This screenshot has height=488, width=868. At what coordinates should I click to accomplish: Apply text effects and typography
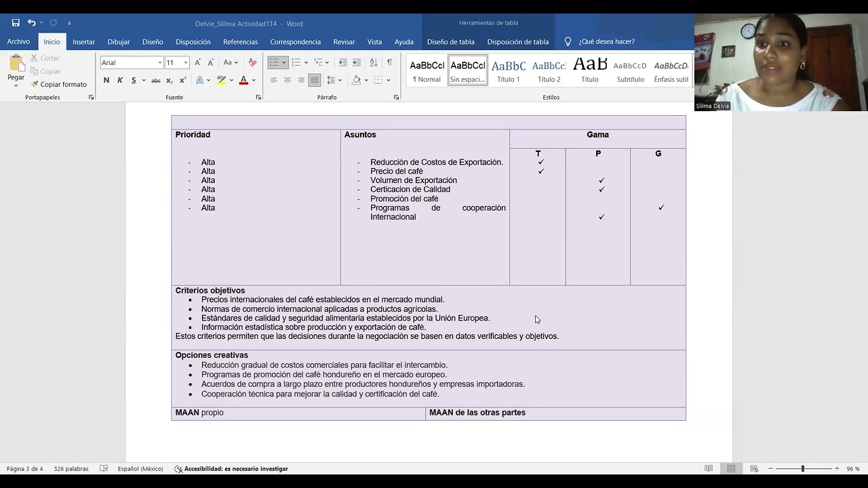point(200,80)
